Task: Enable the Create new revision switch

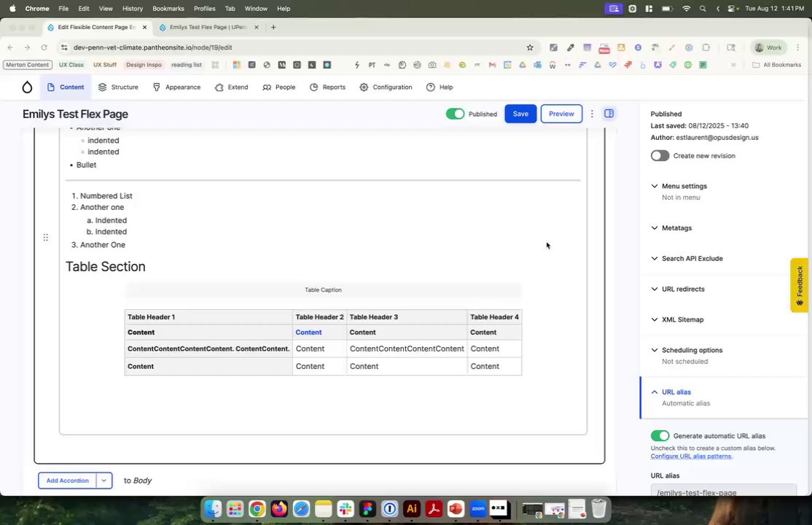Action: pyautogui.click(x=660, y=155)
